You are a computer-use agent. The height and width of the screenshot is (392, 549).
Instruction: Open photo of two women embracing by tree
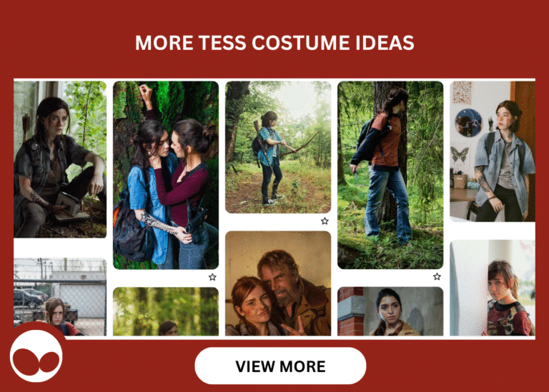166,175
